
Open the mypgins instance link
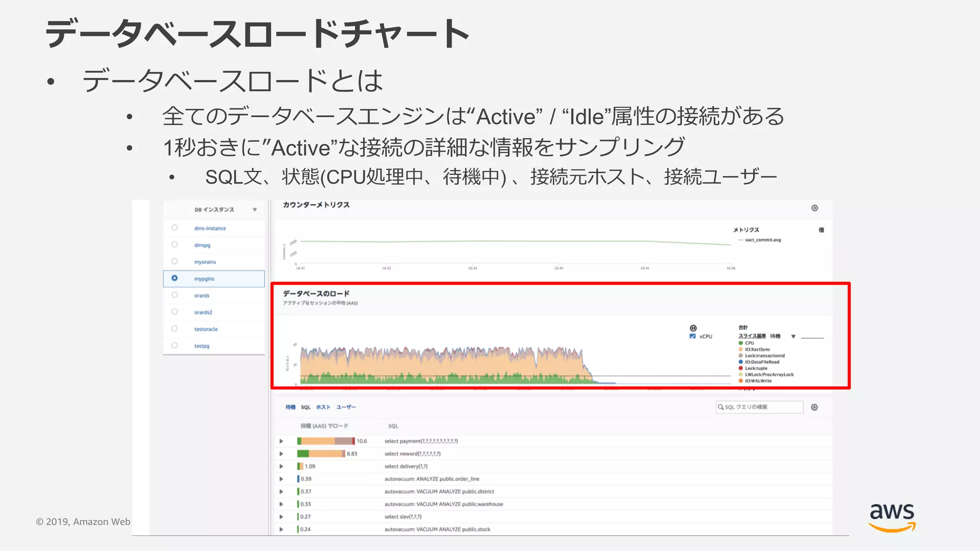204,278
